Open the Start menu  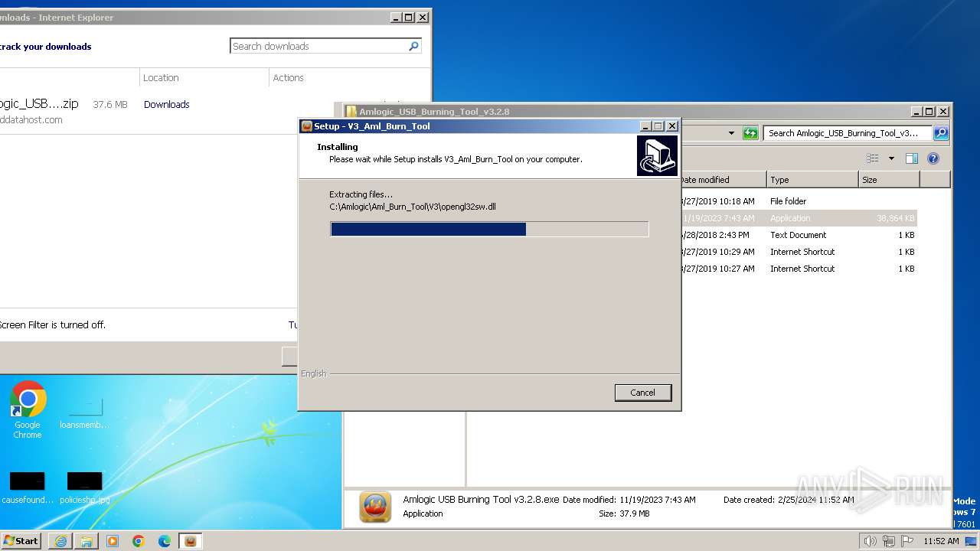[21, 540]
